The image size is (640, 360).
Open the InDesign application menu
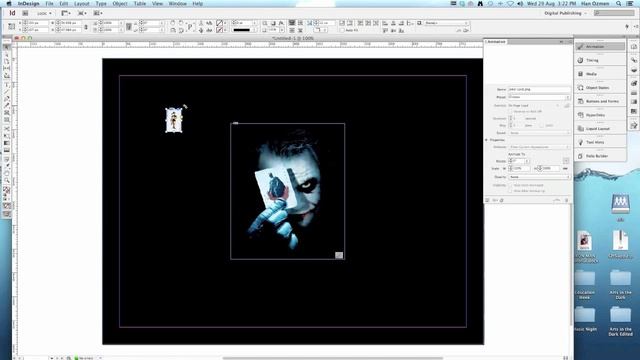(29, 4)
